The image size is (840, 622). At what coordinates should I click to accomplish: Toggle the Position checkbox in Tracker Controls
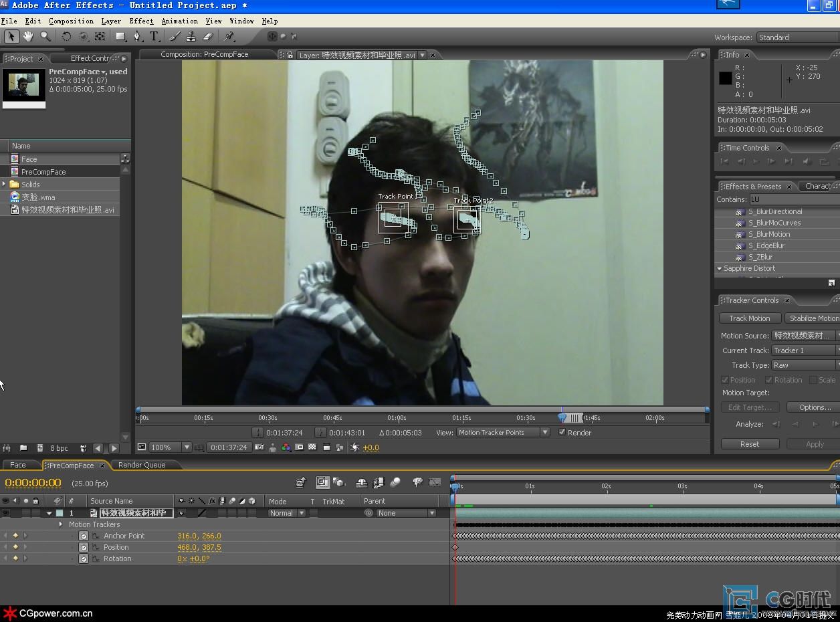pyautogui.click(x=725, y=380)
